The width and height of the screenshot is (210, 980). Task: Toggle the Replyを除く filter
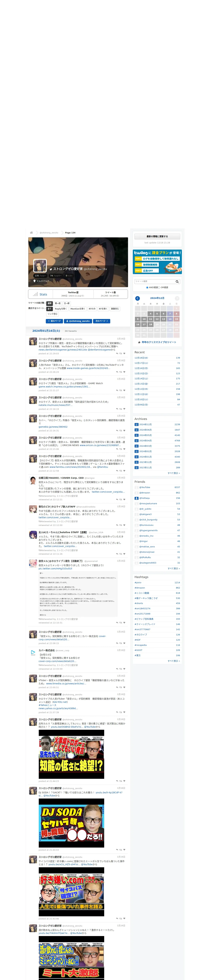pyautogui.click(x=61, y=309)
